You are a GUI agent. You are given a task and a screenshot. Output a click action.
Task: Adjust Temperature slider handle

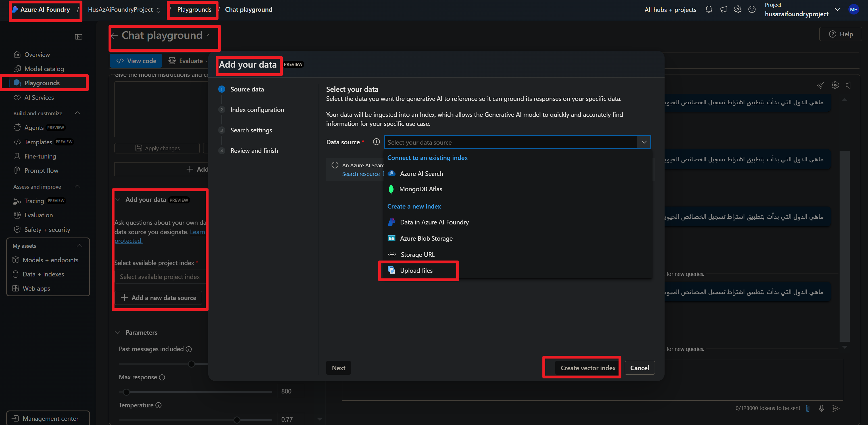point(237,420)
